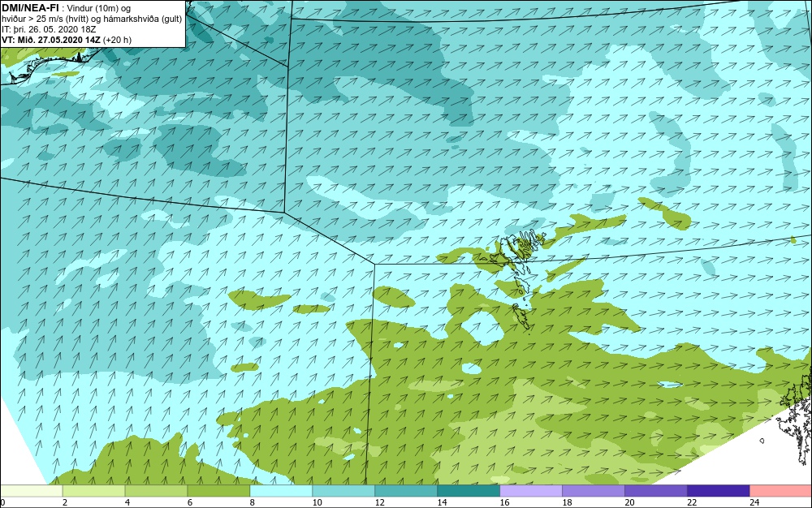The image size is (812, 508).
Task: Click the 'IT: þri. 26. 05. 2020 18Z' line
Action: click(49, 29)
